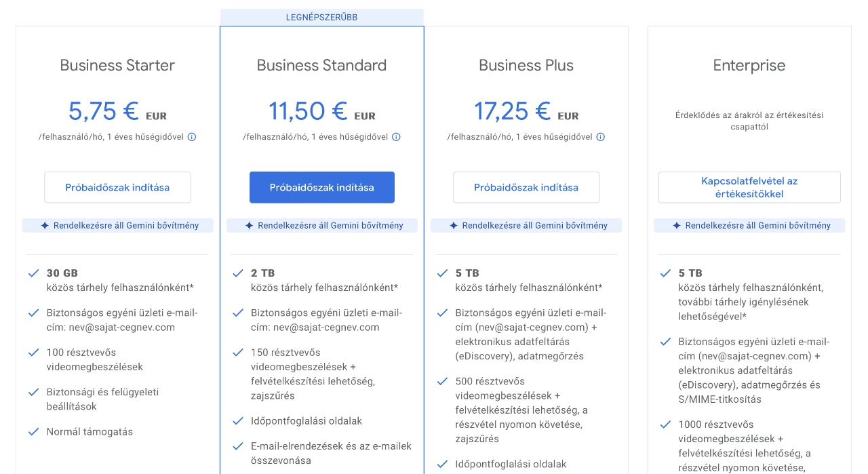Image resolution: width=868 pixels, height=474 pixels.
Task: Click the info icon next to Business Starter pricing
Action: (192, 137)
